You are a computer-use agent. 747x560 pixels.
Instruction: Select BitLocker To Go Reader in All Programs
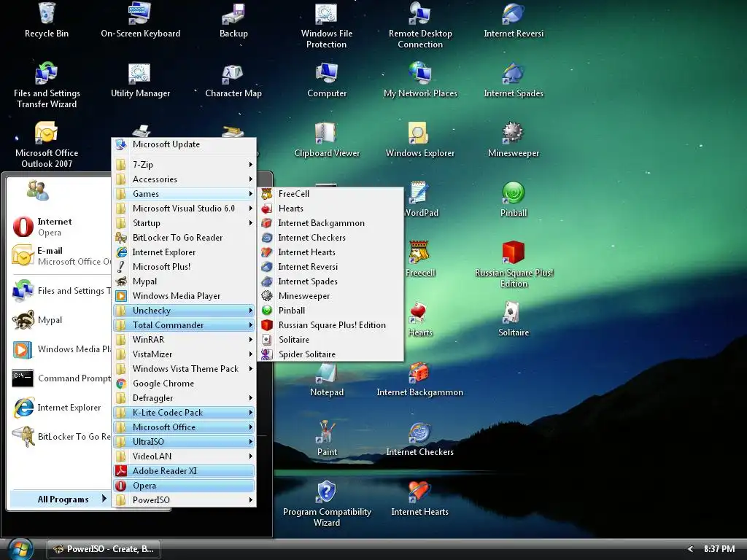[x=184, y=238]
